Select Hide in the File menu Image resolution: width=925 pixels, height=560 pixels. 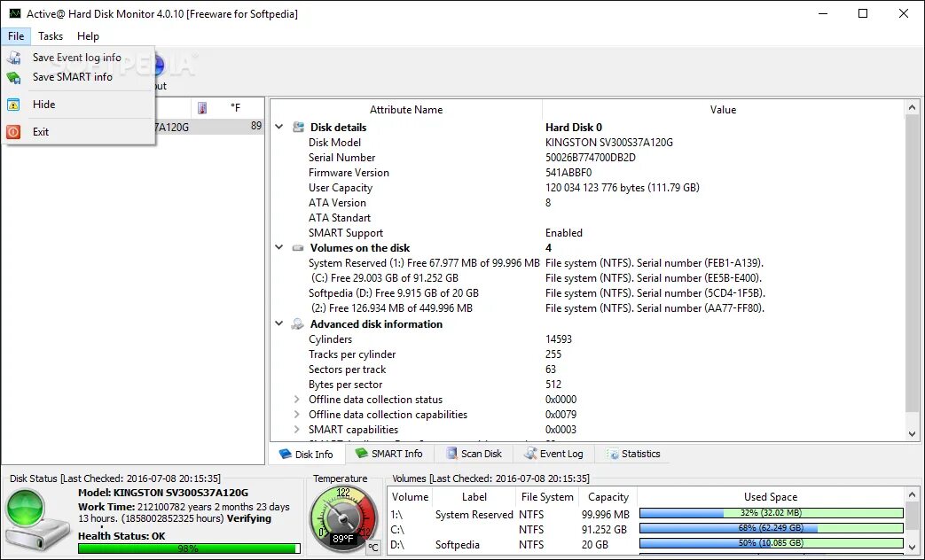[78, 105]
